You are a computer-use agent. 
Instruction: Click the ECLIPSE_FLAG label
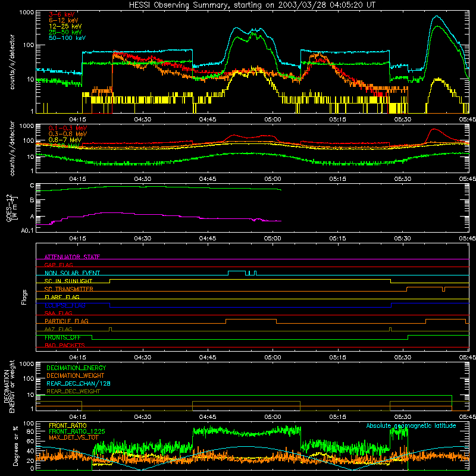click(x=65, y=305)
